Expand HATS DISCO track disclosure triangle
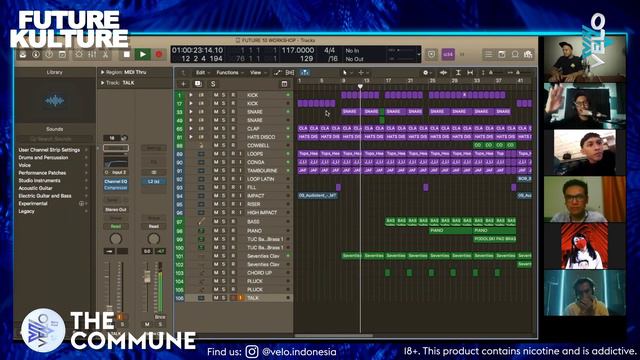640x360 pixels. pyautogui.click(x=191, y=137)
